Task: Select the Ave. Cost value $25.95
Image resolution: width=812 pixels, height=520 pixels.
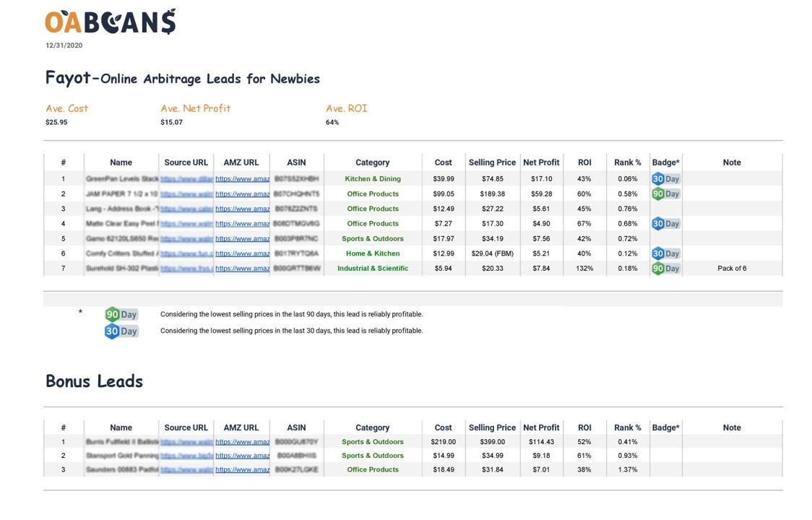Action: point(56,123)
